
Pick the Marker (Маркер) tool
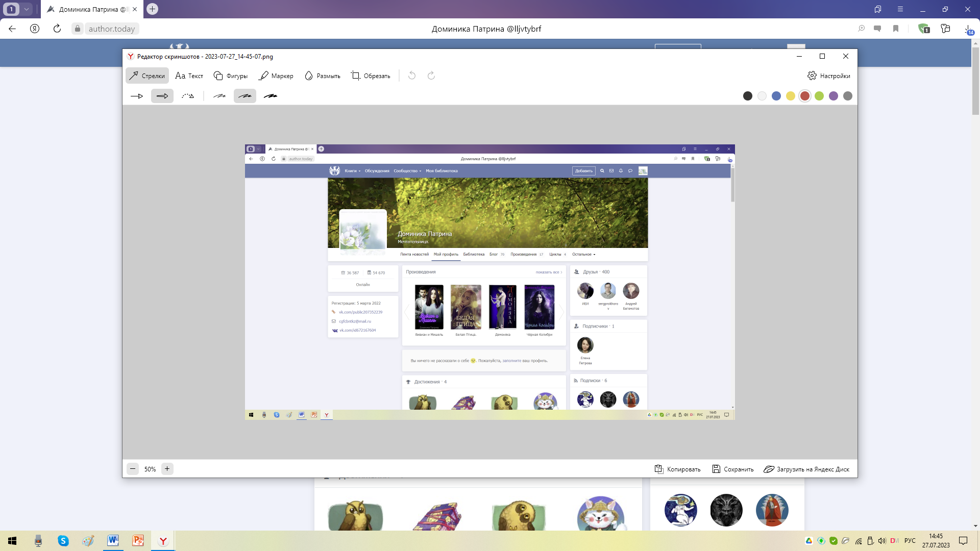[x=276, y=76]
